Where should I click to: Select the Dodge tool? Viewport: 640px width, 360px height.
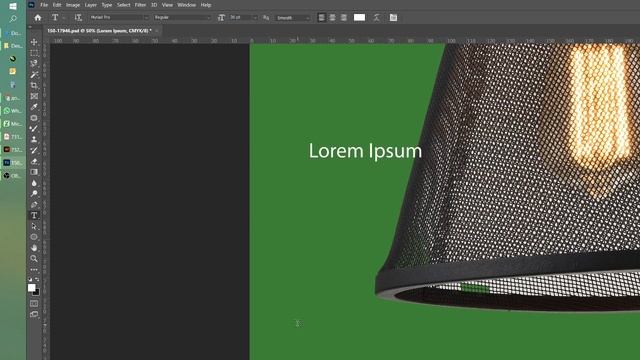click(34, 193)
